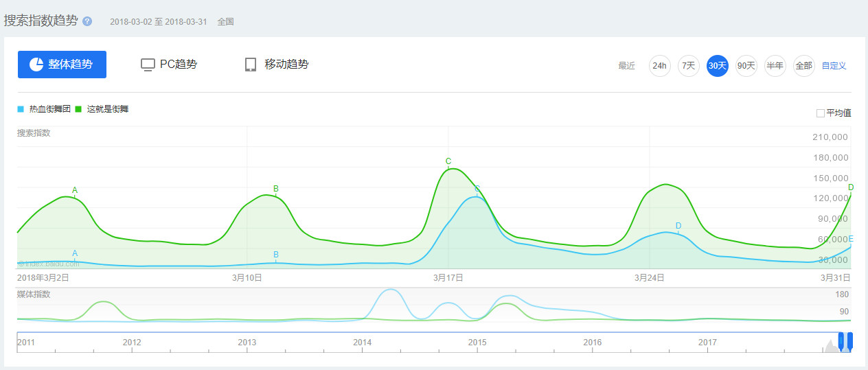Click green marker D at the right edge
The width and height of the screenshot is (868, 370).
pyautogui.click(x=851, y=187)
